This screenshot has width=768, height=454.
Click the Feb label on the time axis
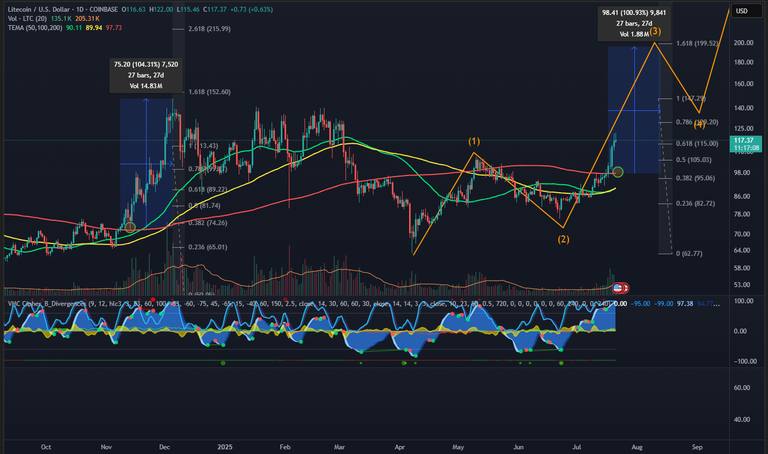(285, 447)
